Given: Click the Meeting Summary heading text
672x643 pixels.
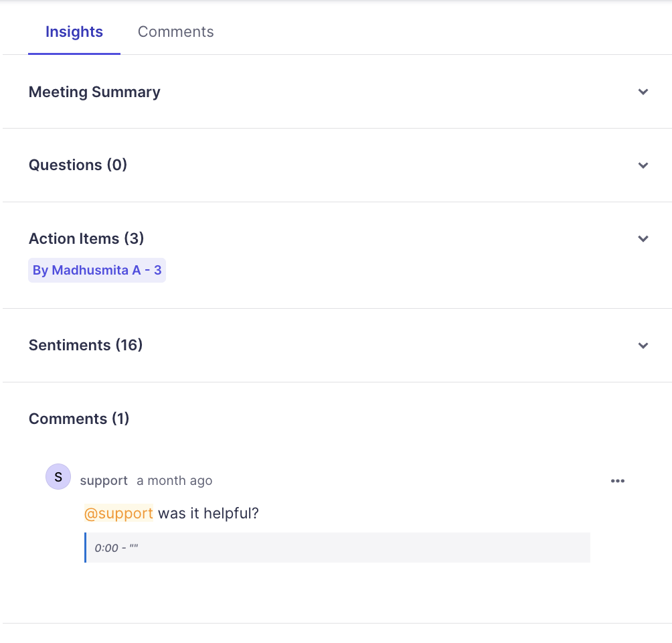Looking at the screenshot, I should click(x=94, y=92).
